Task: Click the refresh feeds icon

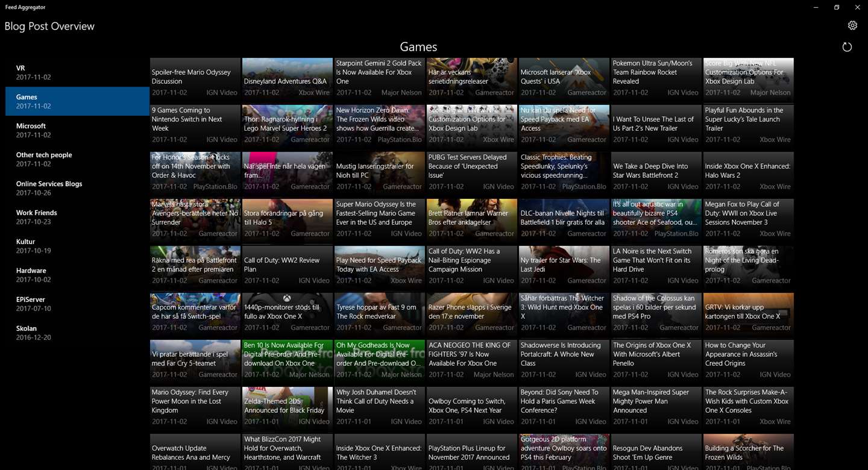Action: click(847, 47)
